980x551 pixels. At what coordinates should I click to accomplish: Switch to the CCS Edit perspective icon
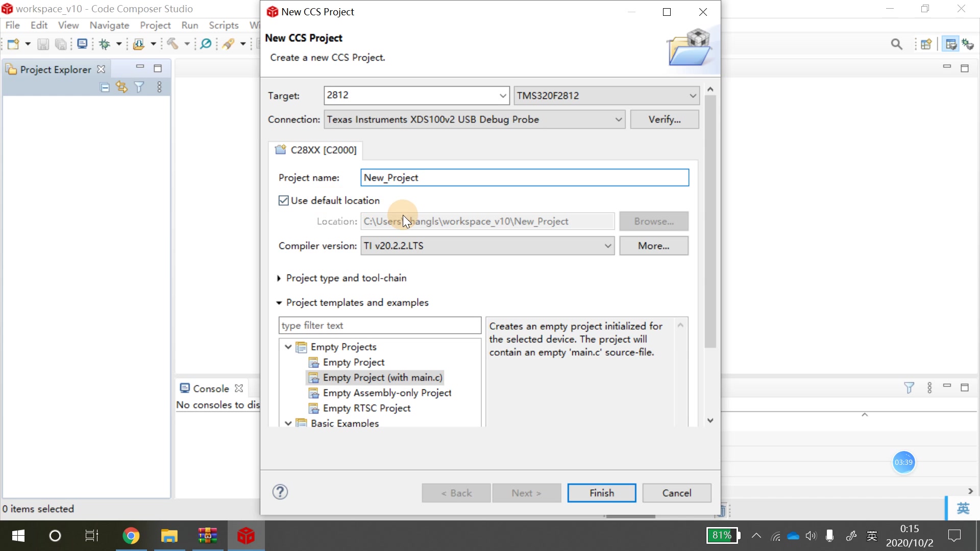coord(950,44)
